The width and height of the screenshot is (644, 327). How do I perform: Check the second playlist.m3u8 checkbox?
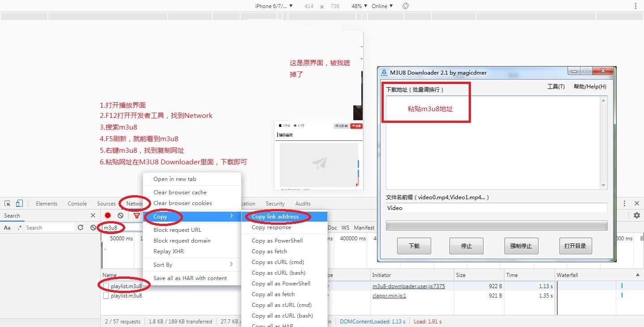coord(106,295)
